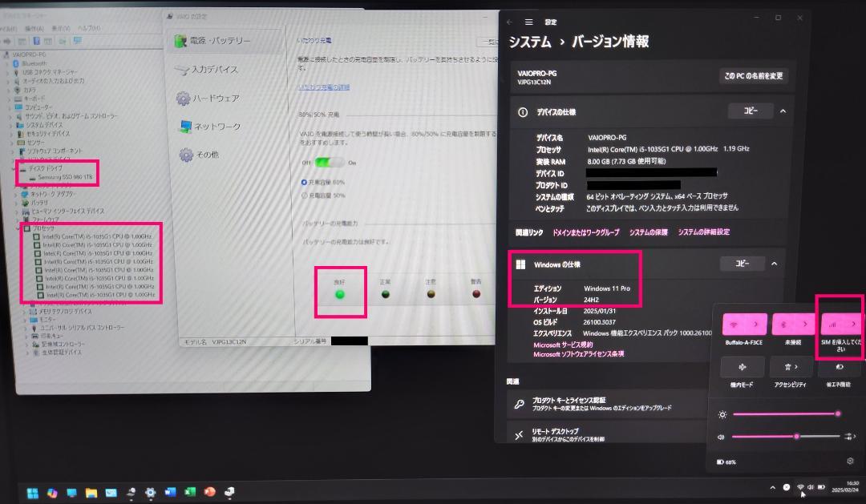Open いたわり充電の詳細 link in VAIO settings
Viewport: 866px width, 504px height.
click(x=324, y=87)
